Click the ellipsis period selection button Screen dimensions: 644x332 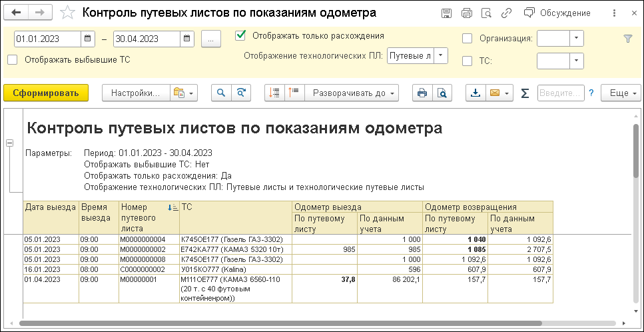coord(210,39)
